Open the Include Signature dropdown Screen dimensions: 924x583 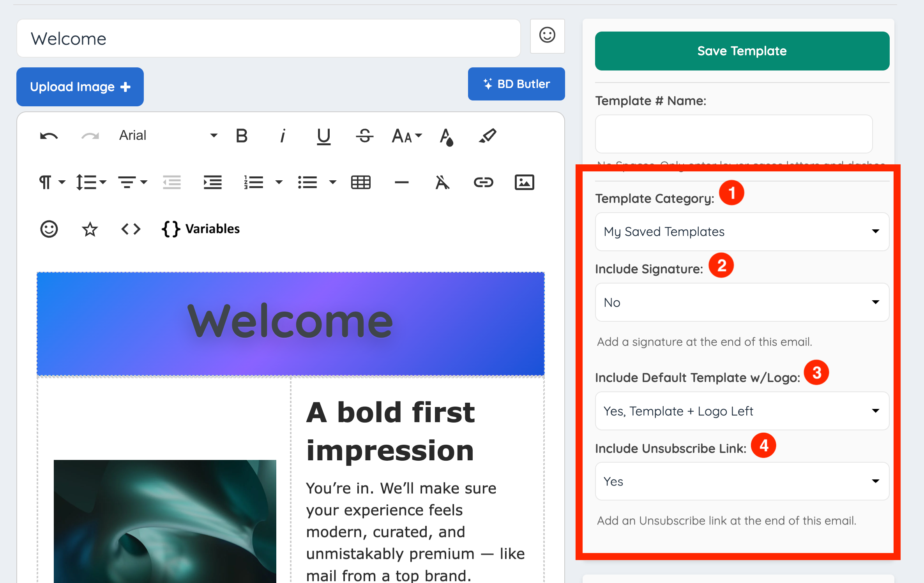click(742, 302)
